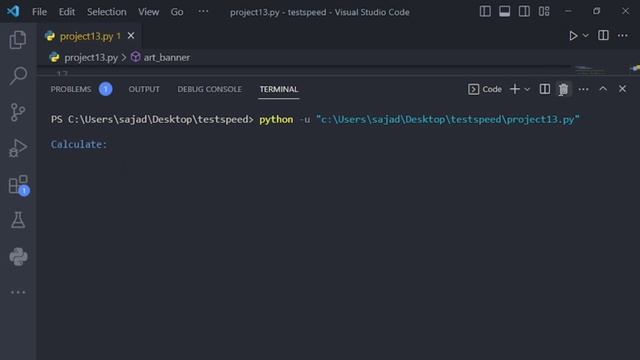
Task: Click the editor minimap
Action: [591, 70]
